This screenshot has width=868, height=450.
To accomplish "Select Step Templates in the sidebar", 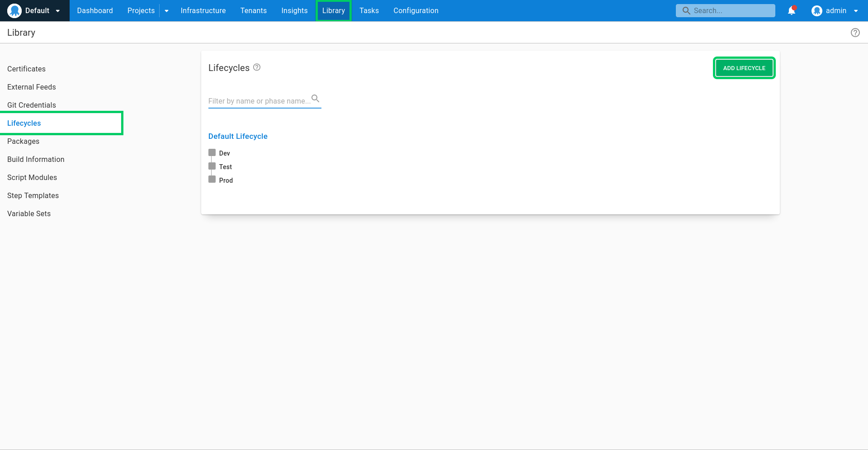I will coord(33,195).
